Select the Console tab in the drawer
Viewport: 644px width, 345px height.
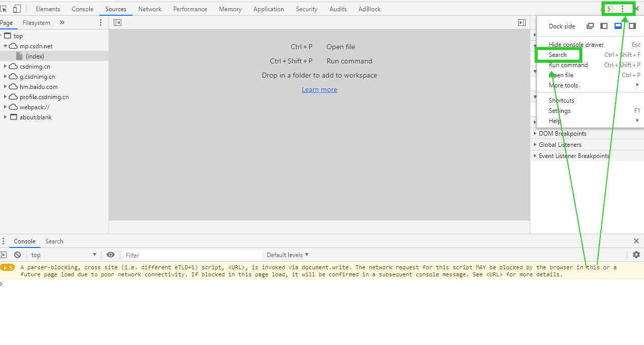point(25,241)
